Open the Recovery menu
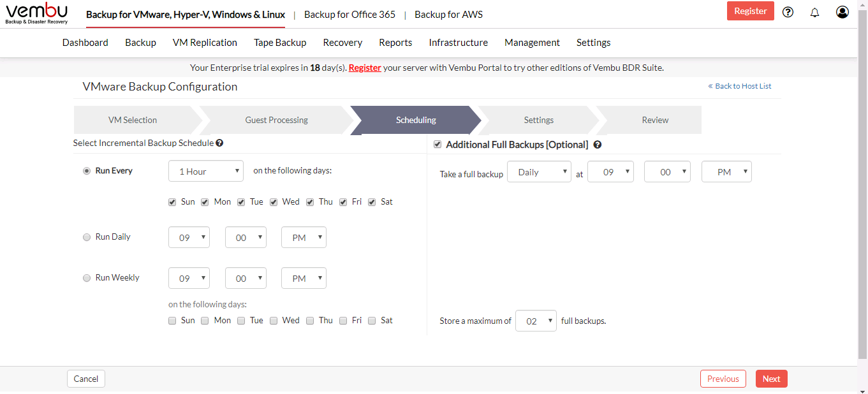 [x=342, y=43]
